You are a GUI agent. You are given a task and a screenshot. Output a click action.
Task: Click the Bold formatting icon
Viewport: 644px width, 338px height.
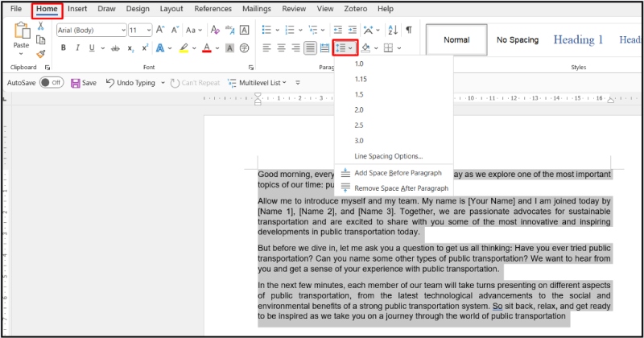[x=62, y=48]
